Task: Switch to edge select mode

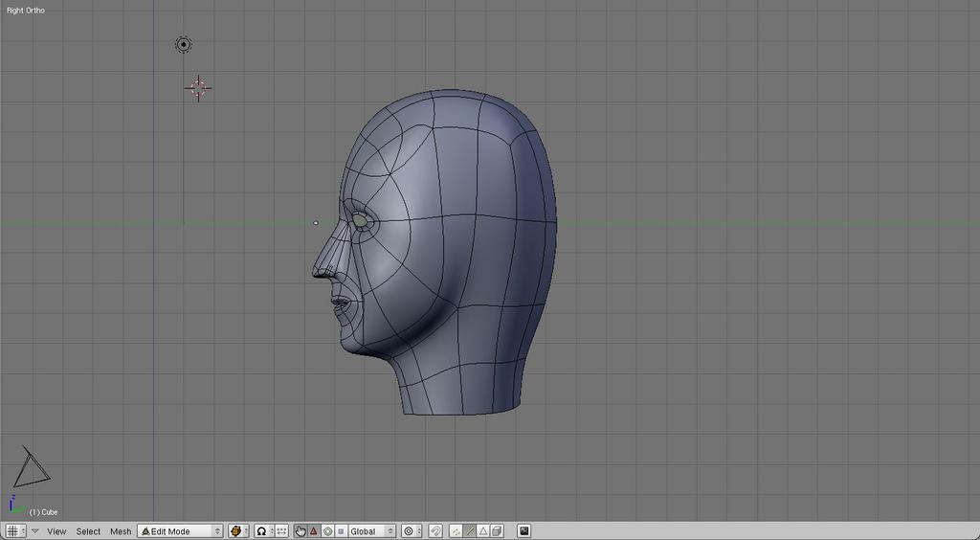Action: 469,531
